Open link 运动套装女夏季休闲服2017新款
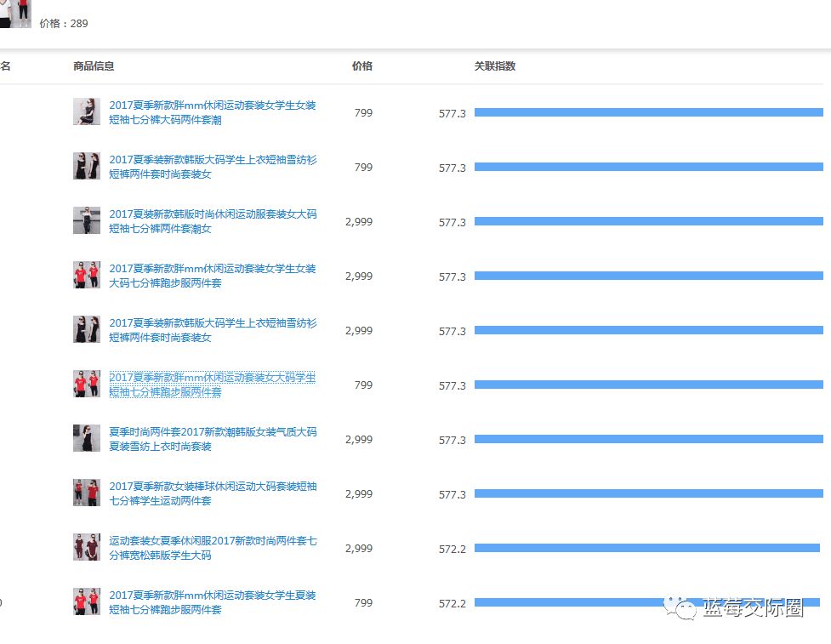This screenshot has width=831, height=644. (213, 548)
